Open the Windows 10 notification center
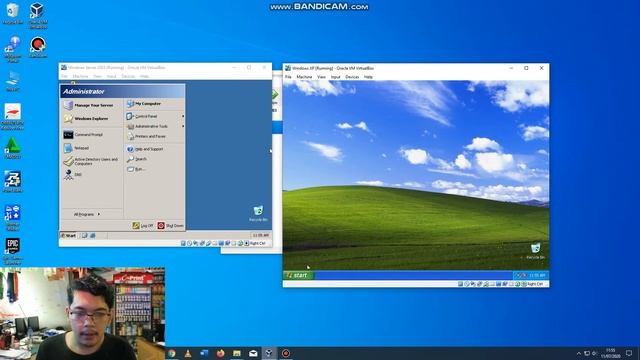Image resolution: width=640 pixels, height=360 pixels. pos(629,353)
